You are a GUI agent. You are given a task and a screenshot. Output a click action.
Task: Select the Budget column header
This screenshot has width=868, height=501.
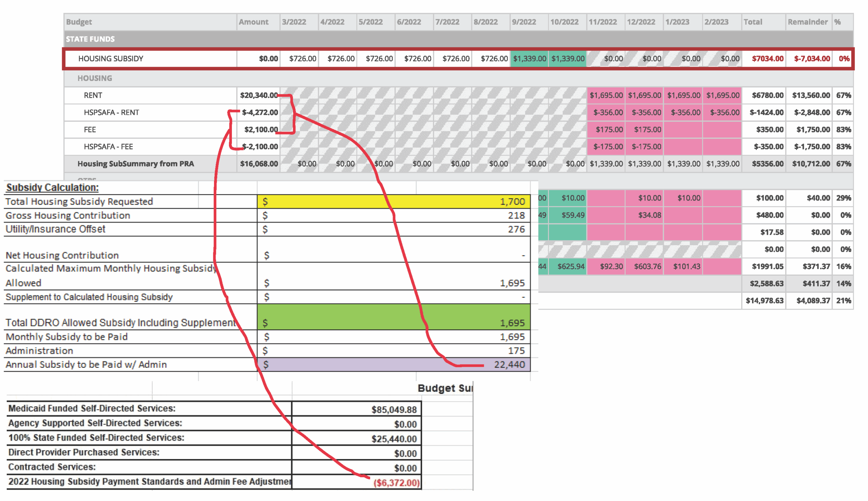pos(79,22)
